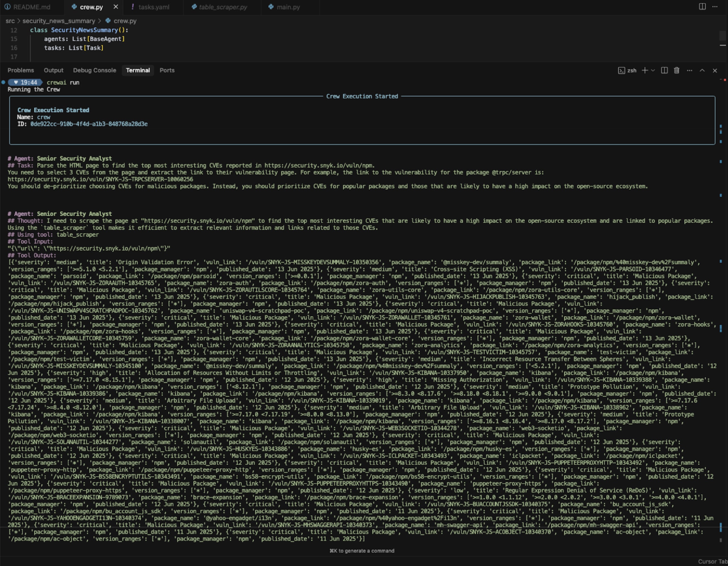Open the main.py tab

pos(284,7)
